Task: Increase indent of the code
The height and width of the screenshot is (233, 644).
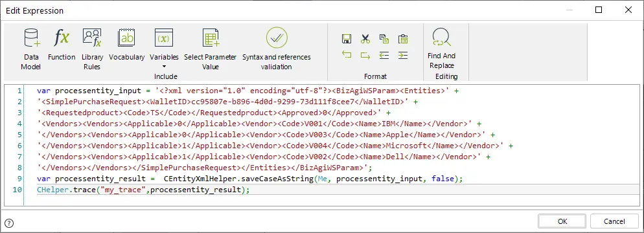Action: point(403,55)
